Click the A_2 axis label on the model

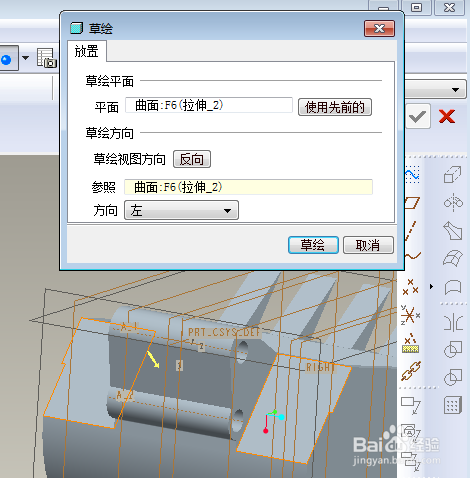tap(125, 395)
